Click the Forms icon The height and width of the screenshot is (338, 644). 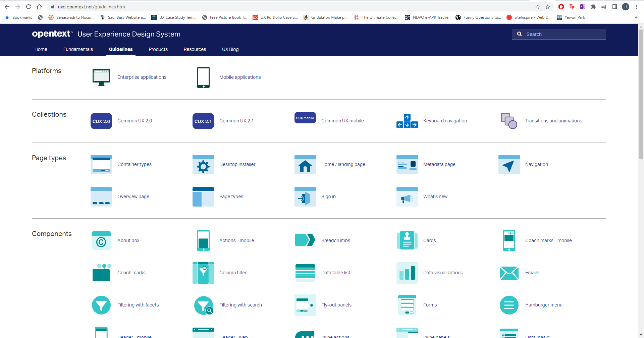coord(407,305)
